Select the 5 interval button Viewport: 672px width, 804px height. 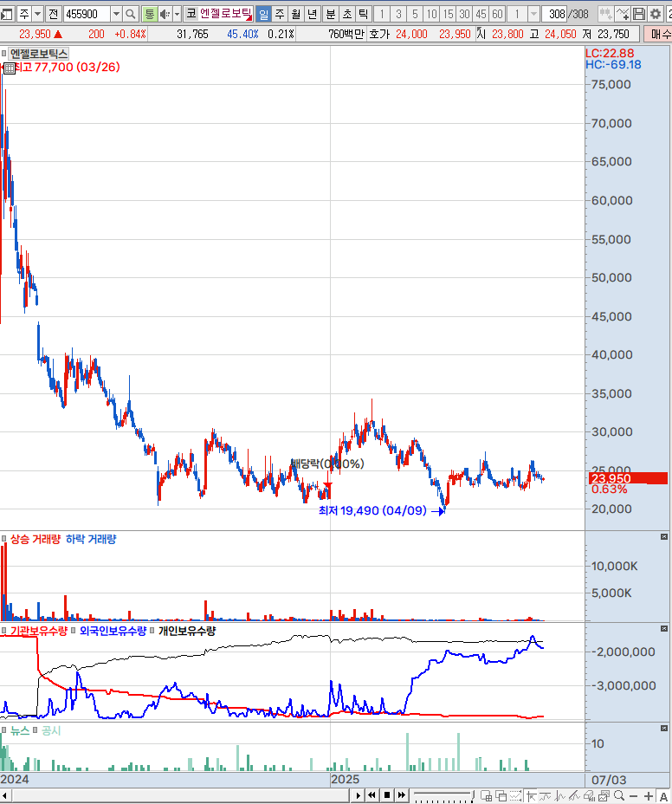coord(415,14)
